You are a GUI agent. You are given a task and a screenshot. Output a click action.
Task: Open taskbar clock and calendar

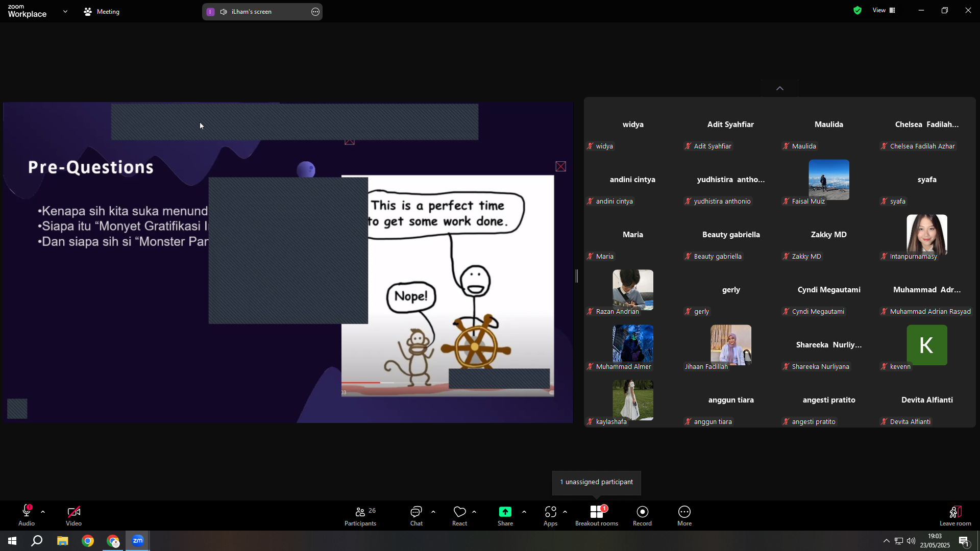(x=935, y=541)
